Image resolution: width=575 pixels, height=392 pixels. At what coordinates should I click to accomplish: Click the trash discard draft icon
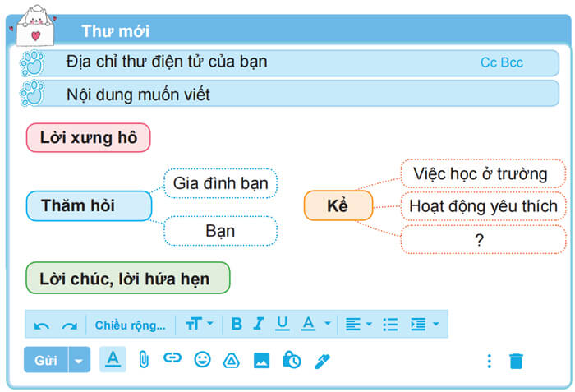(x=516, y=361)
